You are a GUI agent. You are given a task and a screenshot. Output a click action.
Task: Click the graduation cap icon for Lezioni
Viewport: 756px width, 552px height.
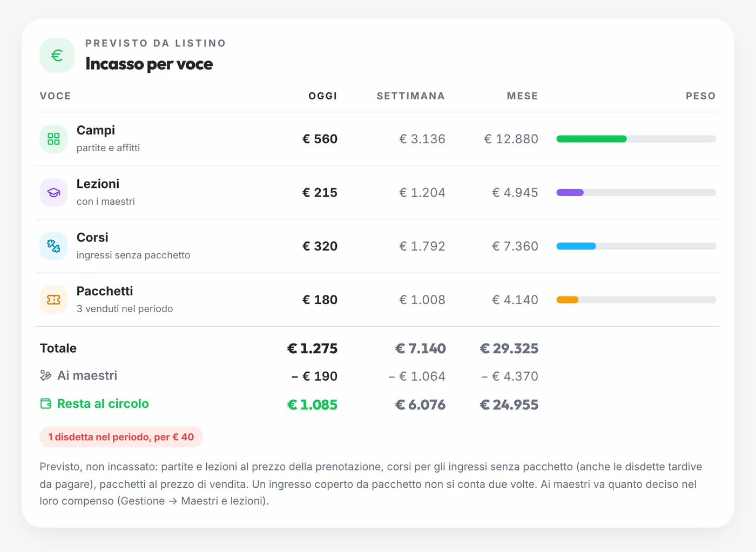pos(53,192)
